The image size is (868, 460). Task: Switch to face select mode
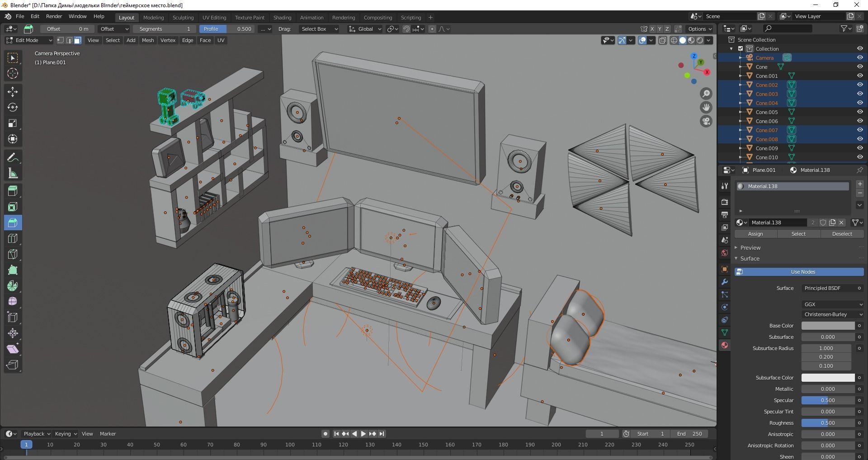77,40
